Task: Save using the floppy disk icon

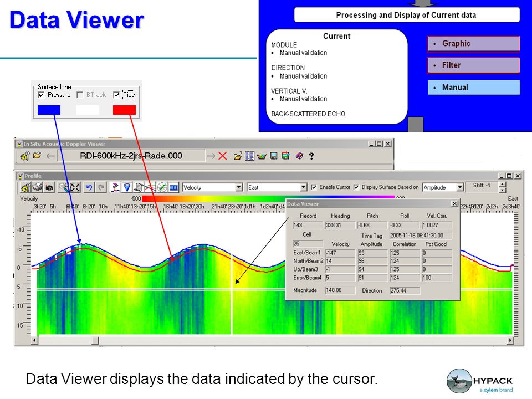Action: (273, 156)
